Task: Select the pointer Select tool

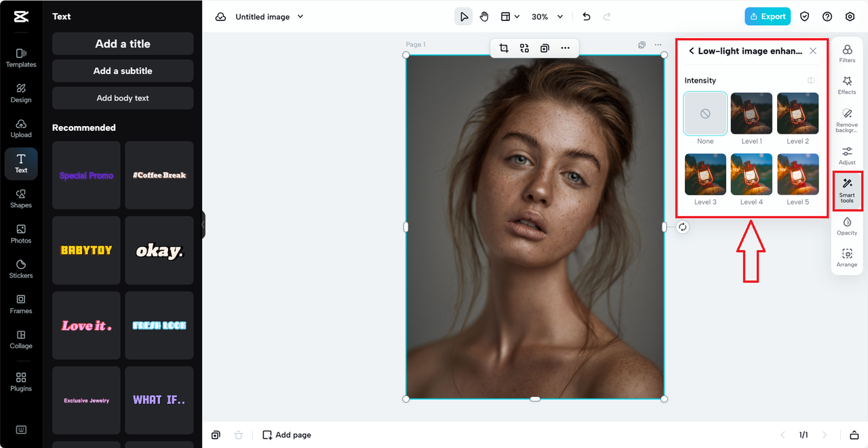Action: pyautogui.click(x=463, y=17)
